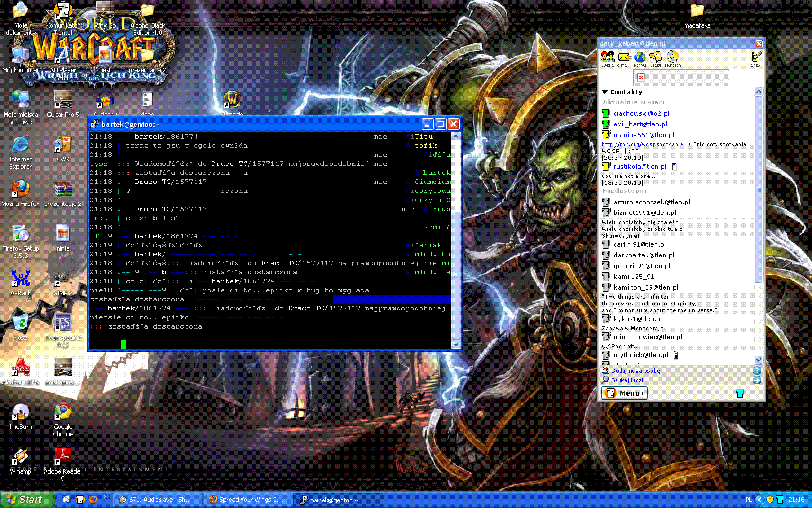Click Dodaj nową osobę link

click(x=636, y=371)
